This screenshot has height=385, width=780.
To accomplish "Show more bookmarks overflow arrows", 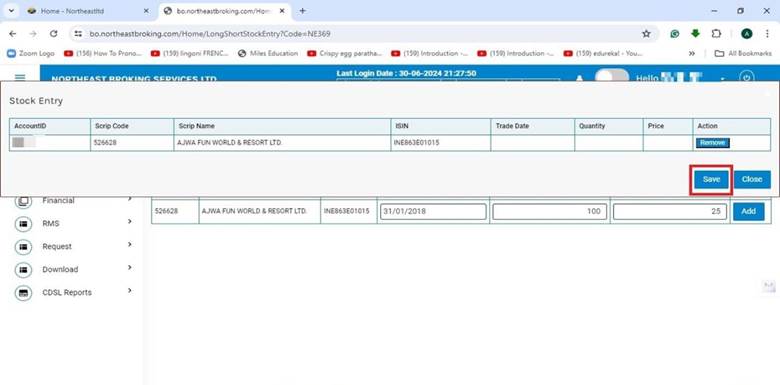I will (691, 53).
